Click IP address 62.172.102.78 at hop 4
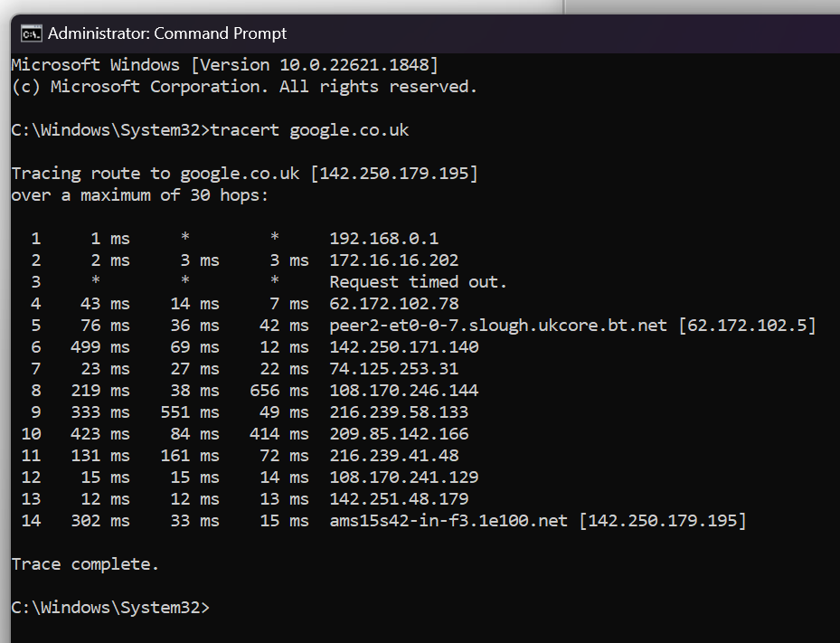 pos(393,304)
